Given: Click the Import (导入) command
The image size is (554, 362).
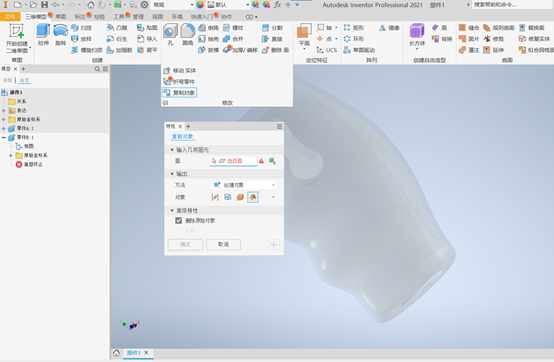Looking at the screenshot, I should [147, 39].
